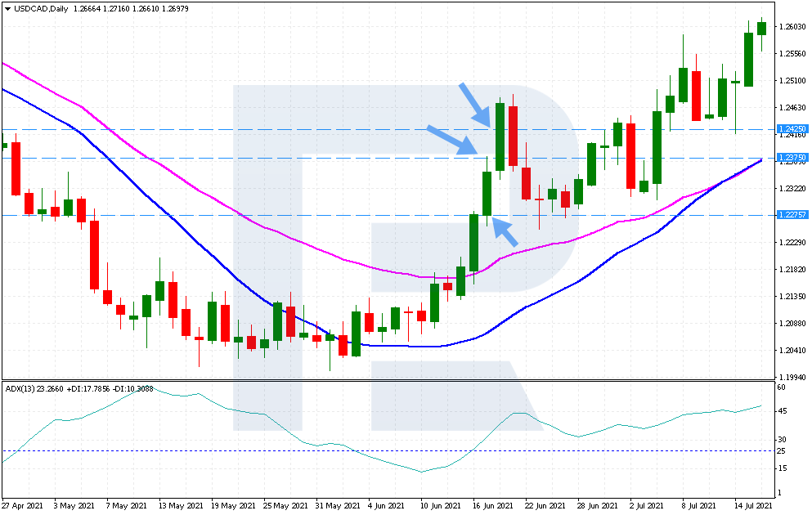812x515 pixels.
Task: Click the 13 May 2021 date label
Action: [x=181, y=506]
